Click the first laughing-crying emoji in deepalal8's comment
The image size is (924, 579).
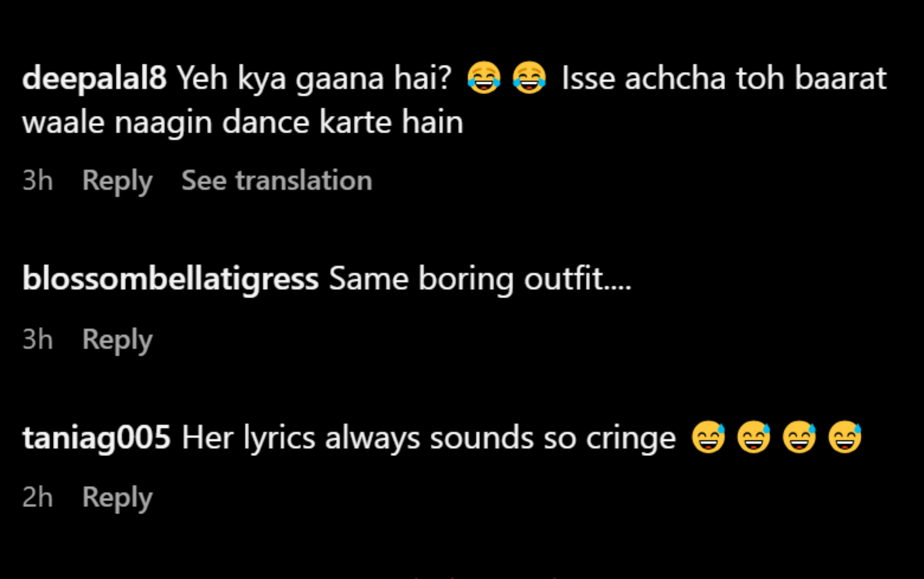coord(483,78)
